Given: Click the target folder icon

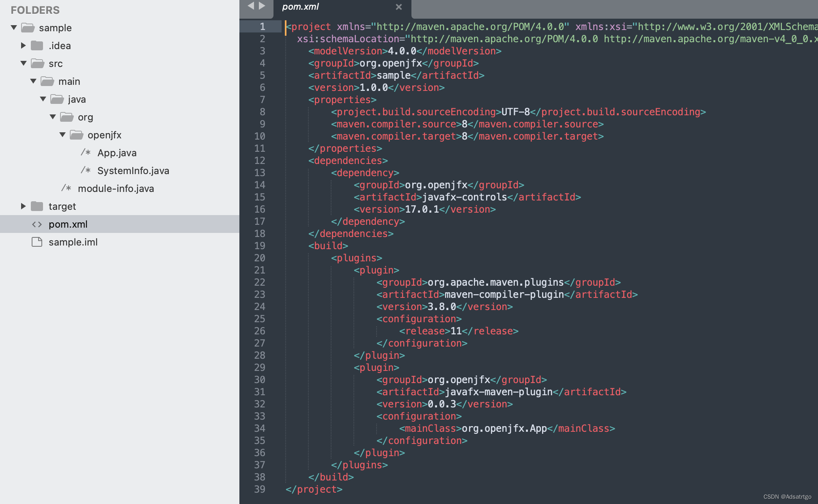Looking at the screenshot, I should click(x=37, y=207).
